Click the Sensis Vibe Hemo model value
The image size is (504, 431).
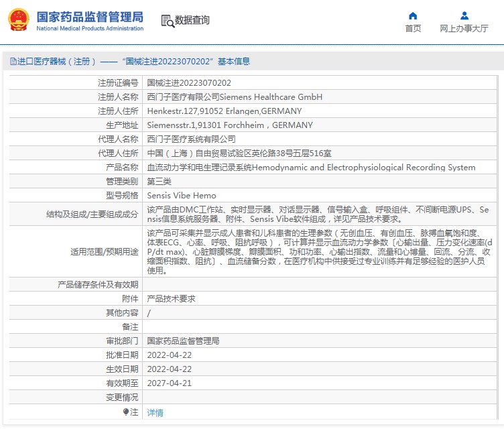[182, 196]
